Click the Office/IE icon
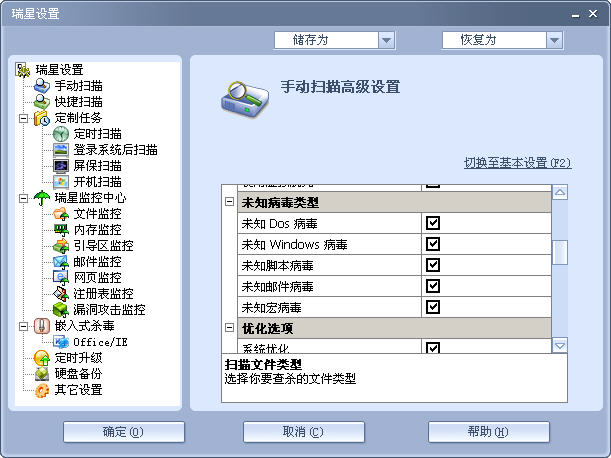The width and height of the screenshot is (611, 458). coord(61,342)
